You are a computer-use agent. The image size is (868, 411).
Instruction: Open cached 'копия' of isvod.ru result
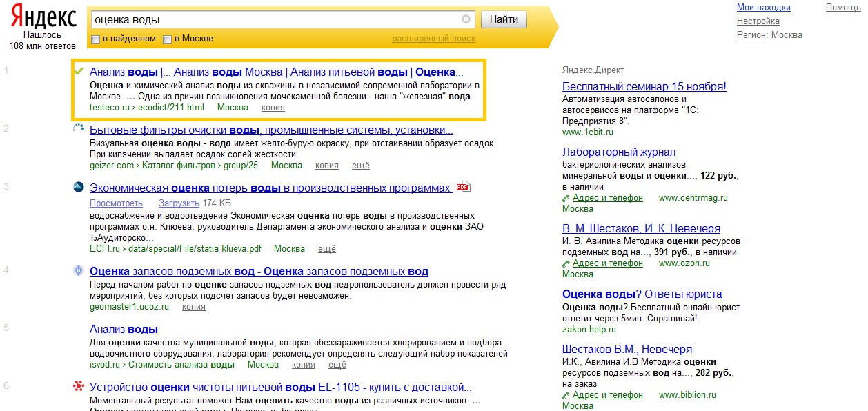click(x=304, y=364)
